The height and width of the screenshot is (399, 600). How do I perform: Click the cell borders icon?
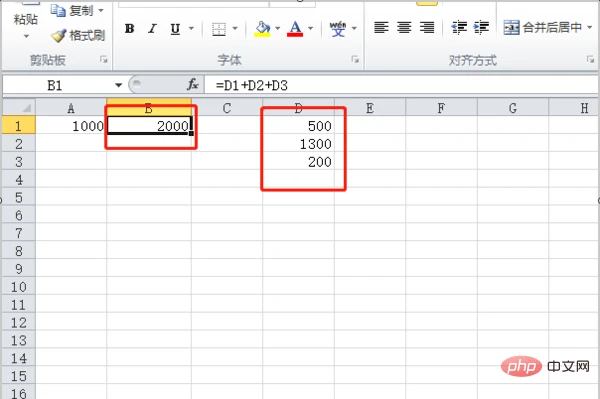click(219, 29)
